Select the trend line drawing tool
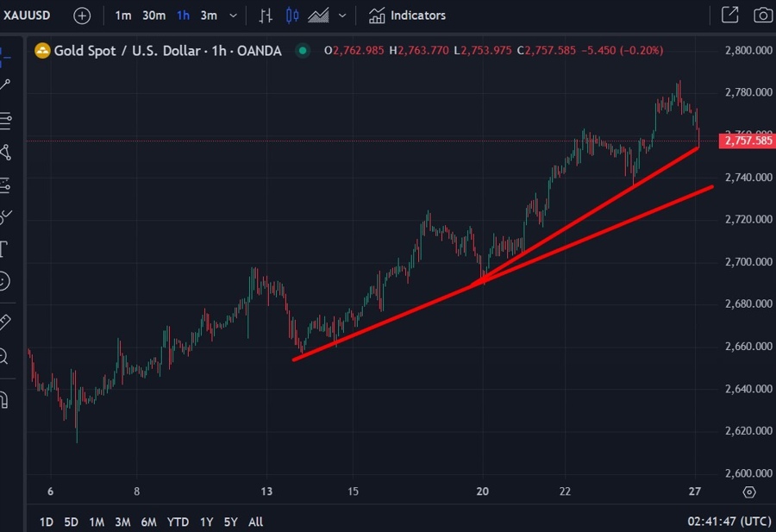This screenshot has height=532, width=776. pyautogui.click(x=5, y=85)
